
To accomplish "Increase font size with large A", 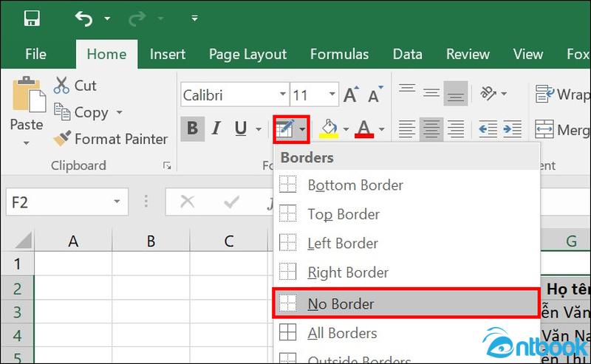I will [351, 95].
